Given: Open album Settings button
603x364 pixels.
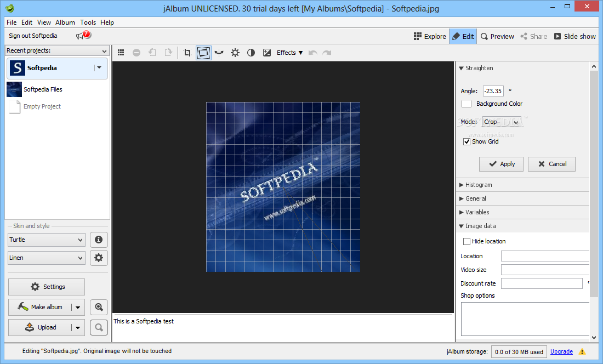Looking at the screenshot, I should pyautogui.click(x=47, y=287).
